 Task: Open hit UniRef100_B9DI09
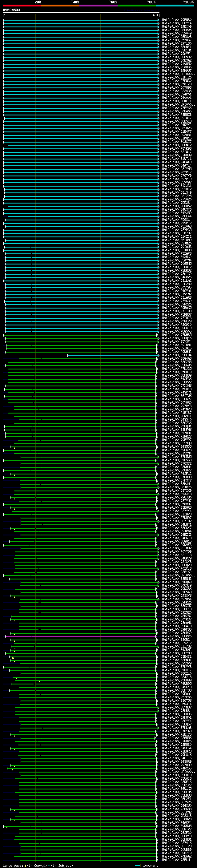tap(177, 26)
